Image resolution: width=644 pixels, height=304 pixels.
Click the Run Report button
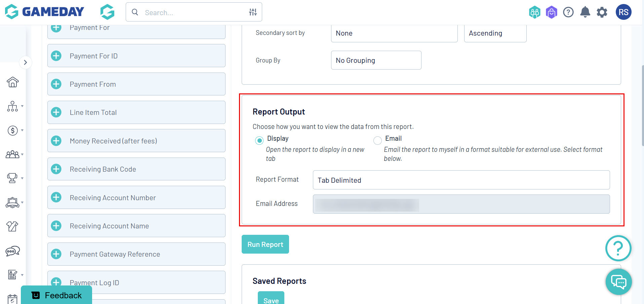tap(265, 244)
